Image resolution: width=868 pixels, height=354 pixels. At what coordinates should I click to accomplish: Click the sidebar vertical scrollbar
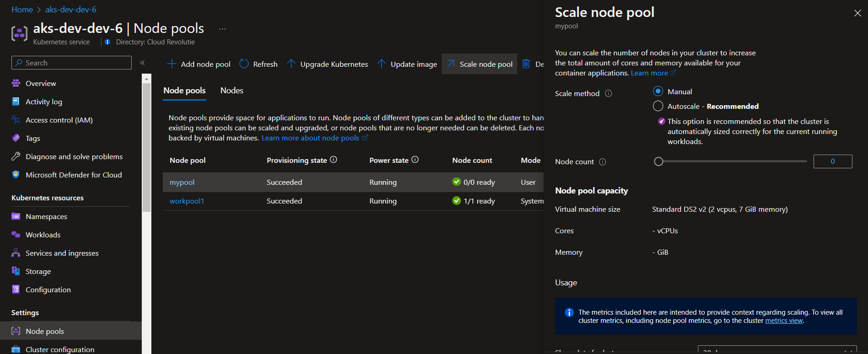point(146,146)
